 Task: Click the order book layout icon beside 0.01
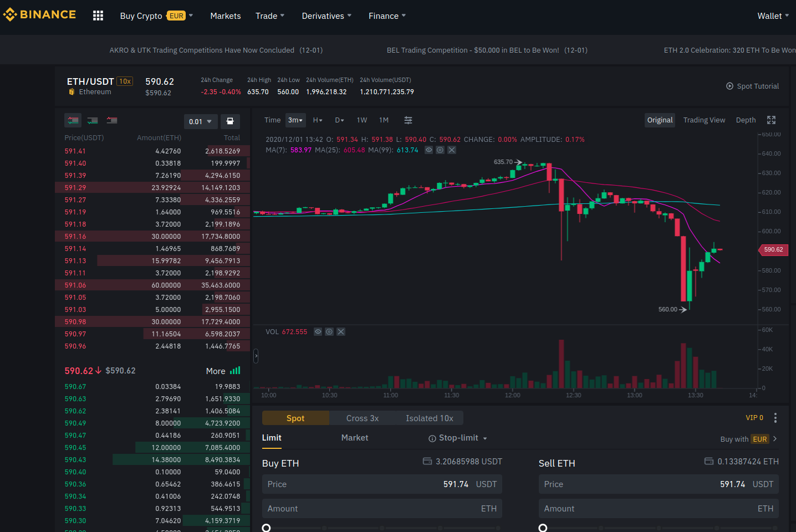click(230, 121)
